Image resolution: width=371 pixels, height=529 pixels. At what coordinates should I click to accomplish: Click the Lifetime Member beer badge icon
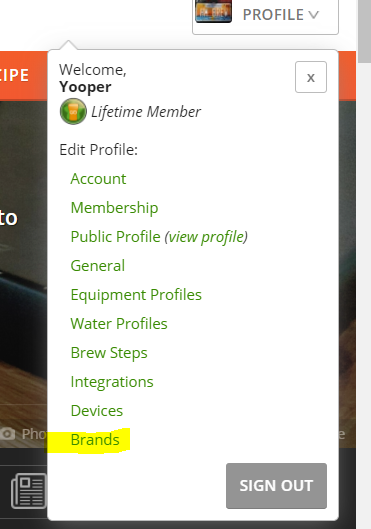pyautogui.click(x=73, y=111)
